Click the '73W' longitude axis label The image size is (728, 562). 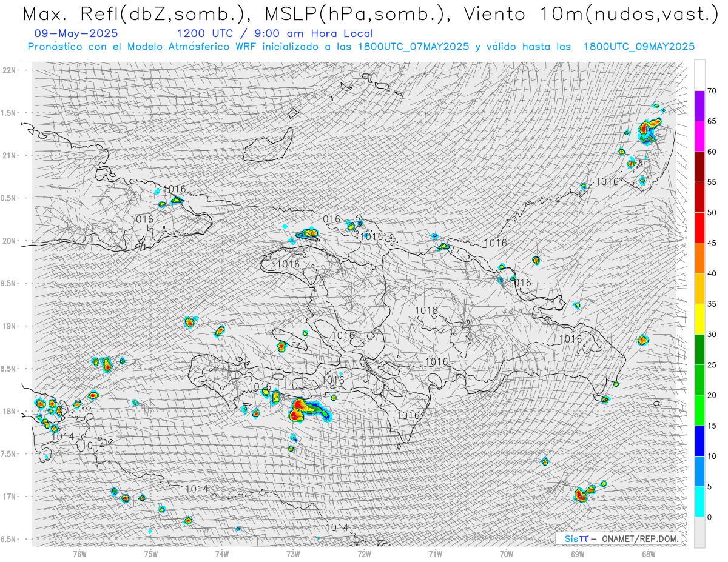pyautogui.click(x=293, y=554)
